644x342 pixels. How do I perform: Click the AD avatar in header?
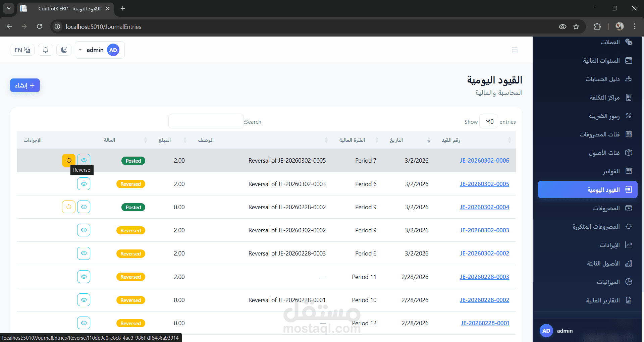click(x=113, y=50)
